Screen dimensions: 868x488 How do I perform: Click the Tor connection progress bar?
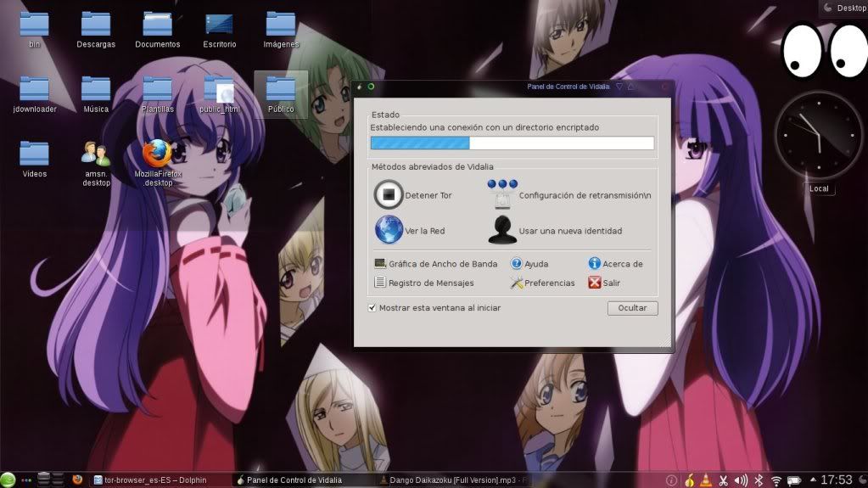pos(512,143)
